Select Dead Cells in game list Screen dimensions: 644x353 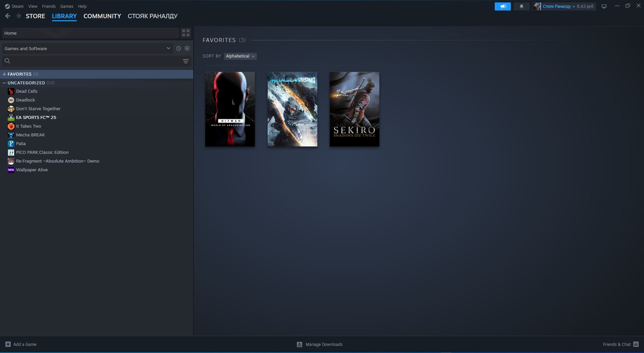27,91
